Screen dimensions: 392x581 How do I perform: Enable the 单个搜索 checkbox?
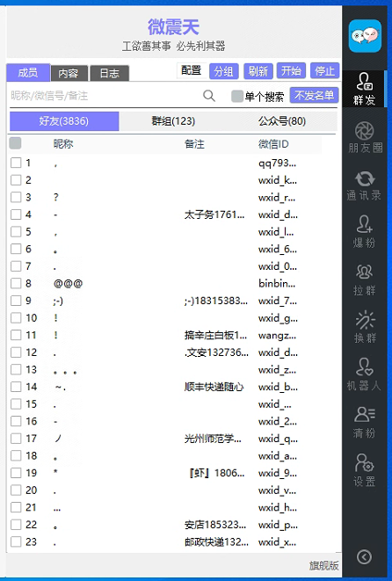coord(237,97)
